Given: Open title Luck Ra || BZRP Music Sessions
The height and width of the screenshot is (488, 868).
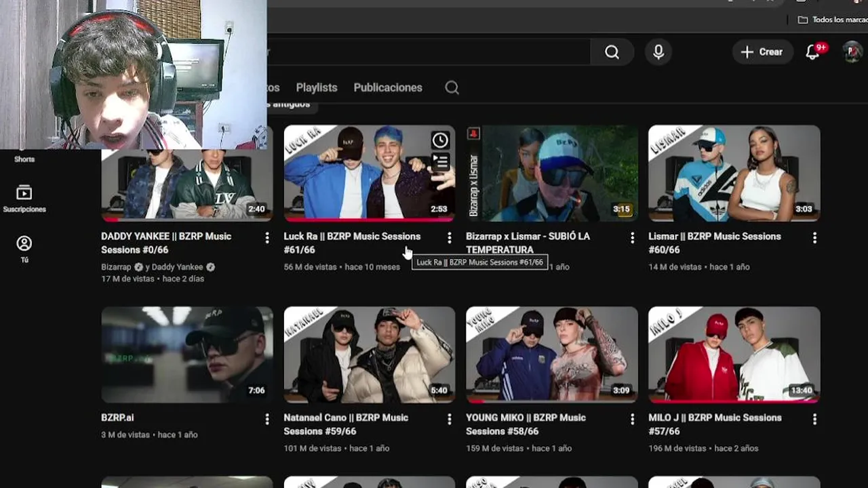Looking at the screenshot, I should 352,243.
